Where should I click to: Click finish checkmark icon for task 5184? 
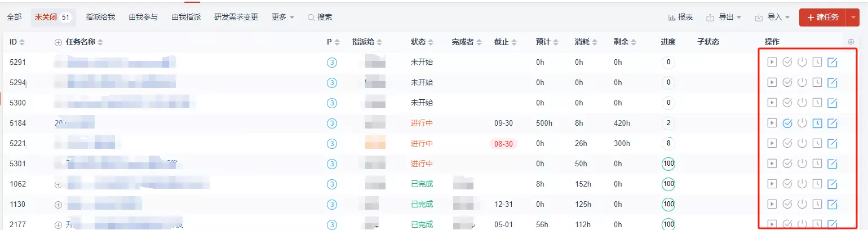[787, 123]
